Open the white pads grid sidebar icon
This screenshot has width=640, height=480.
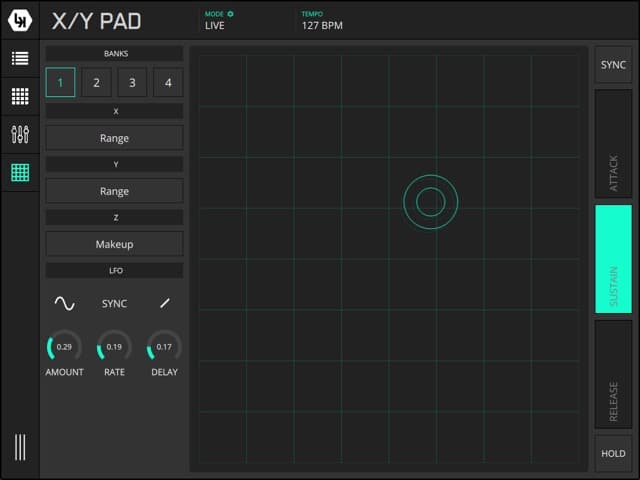(20, 96)
